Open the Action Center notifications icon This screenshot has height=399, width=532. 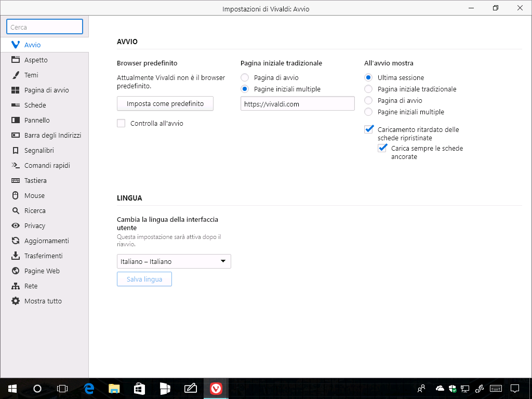pos(515,389)
